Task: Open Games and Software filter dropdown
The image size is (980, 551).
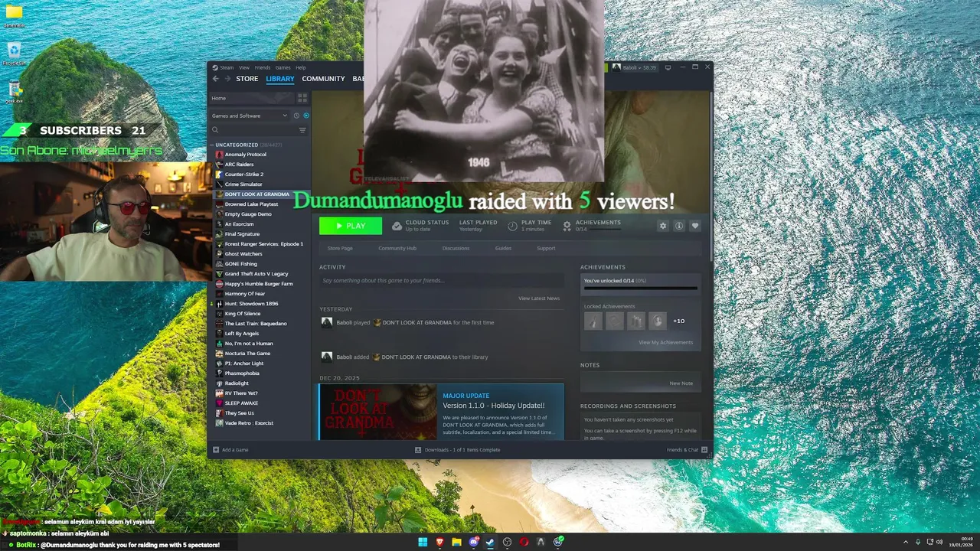Action: [x=249, y=116]
